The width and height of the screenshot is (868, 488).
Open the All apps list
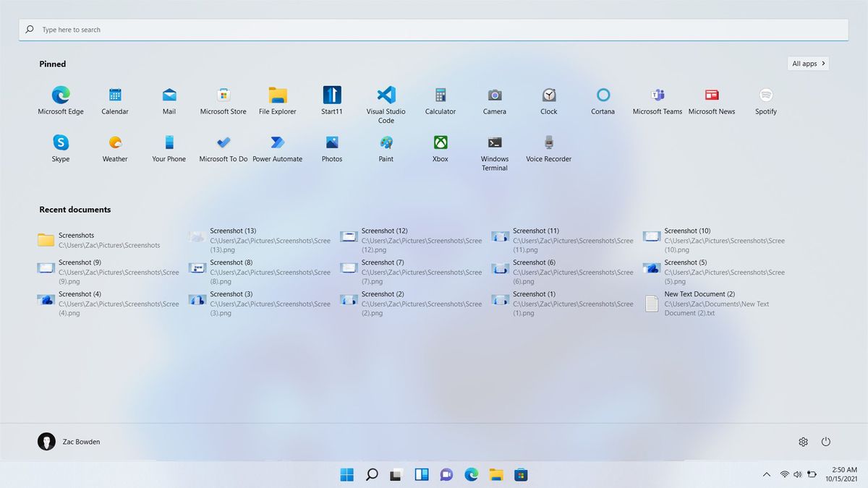click(x=808, y=63)
